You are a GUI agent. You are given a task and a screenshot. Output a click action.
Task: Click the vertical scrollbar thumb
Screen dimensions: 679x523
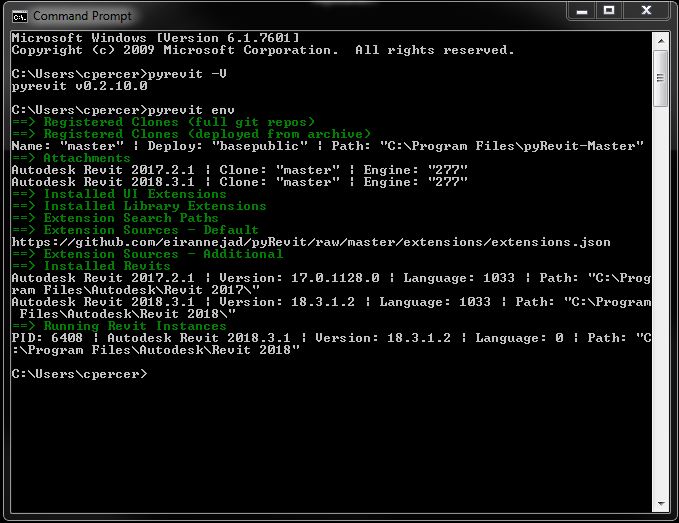[x=661, y=78]
